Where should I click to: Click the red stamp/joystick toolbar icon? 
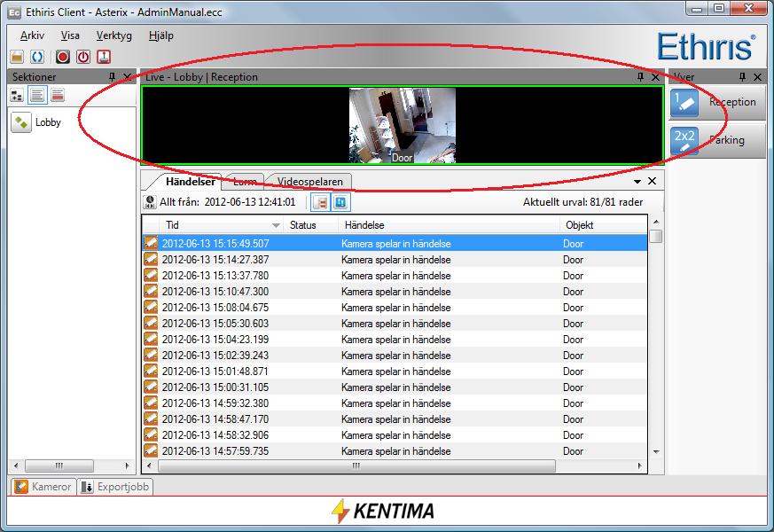(104, 57)
